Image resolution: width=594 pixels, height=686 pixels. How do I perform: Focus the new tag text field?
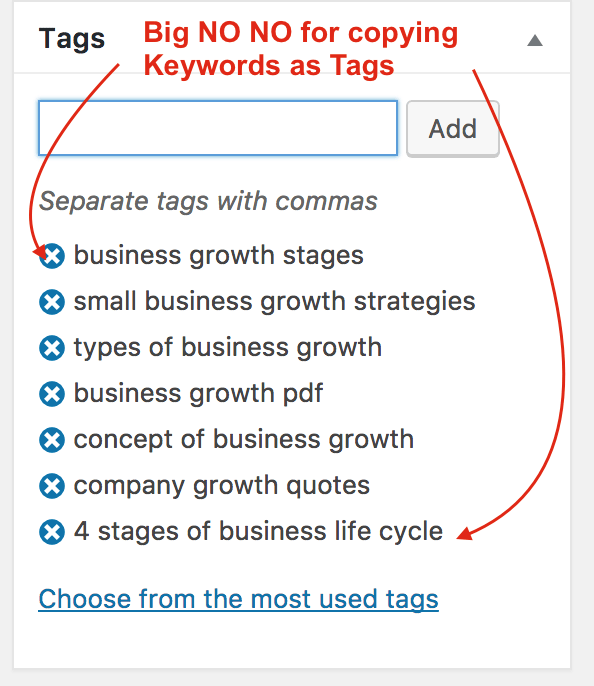(x=218, y=128)
